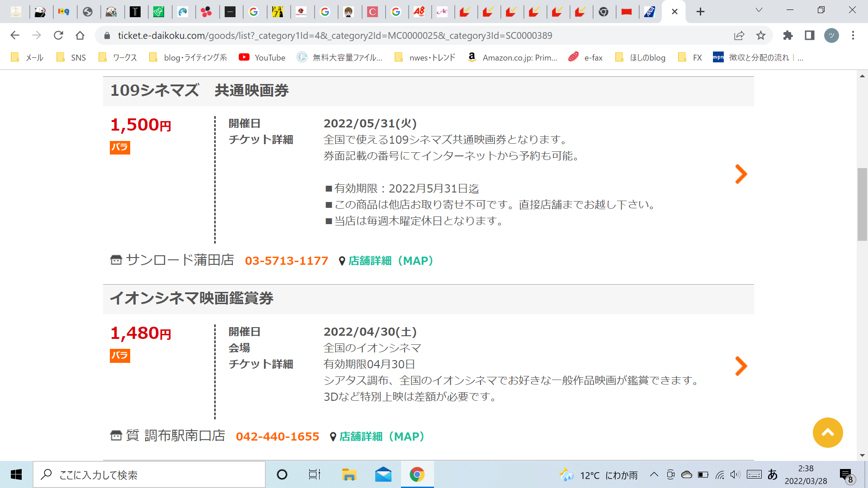Open the YouTube bookmark
The width and height of the screenshot is (868, 488).
click(262, 57)
